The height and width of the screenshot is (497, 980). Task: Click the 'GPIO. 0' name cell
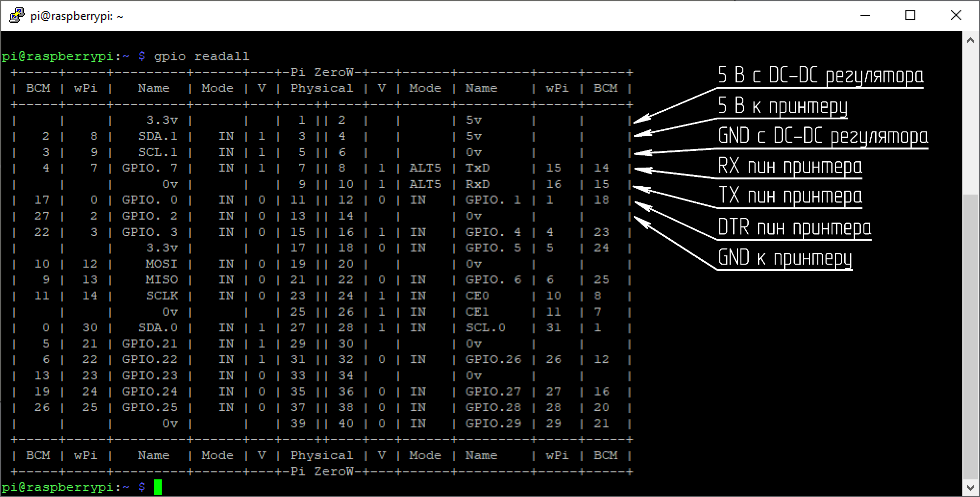pos(149,200)
